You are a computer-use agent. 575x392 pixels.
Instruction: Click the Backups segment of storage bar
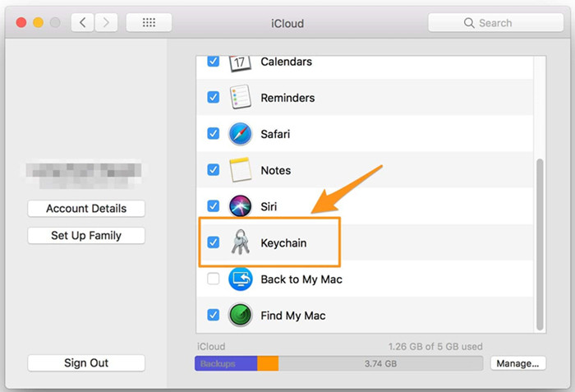[x=226, y=363]
